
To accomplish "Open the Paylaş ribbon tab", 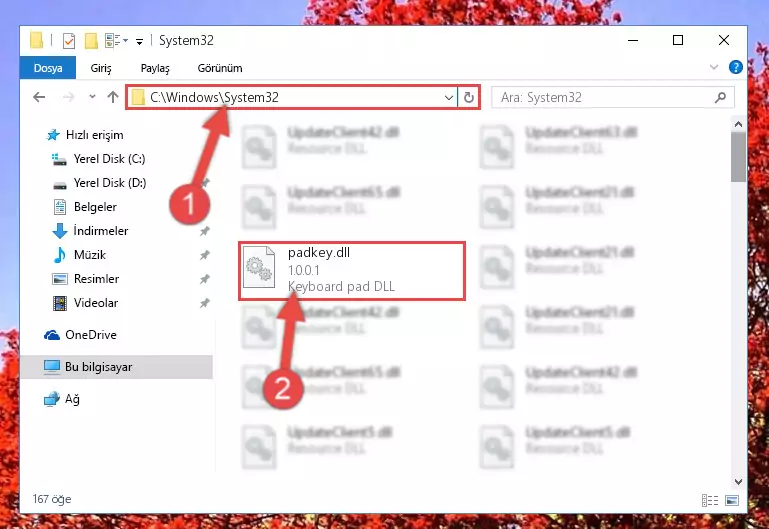I will 155,68.
